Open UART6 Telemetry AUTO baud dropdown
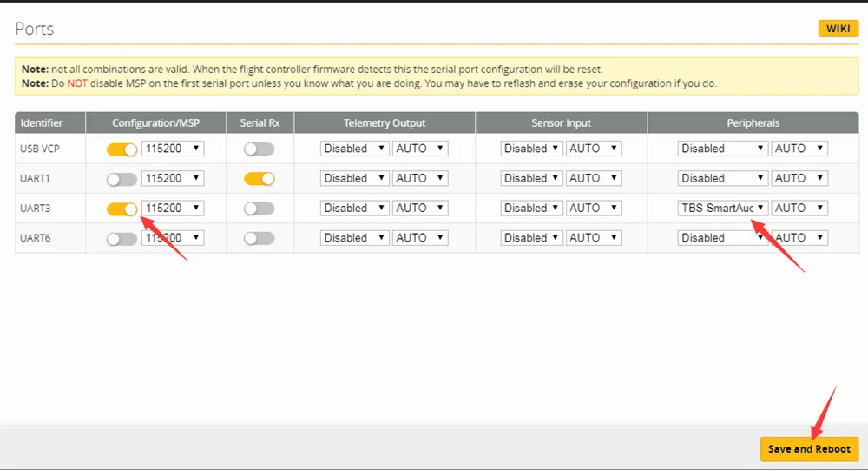 [x=419, y=238]
